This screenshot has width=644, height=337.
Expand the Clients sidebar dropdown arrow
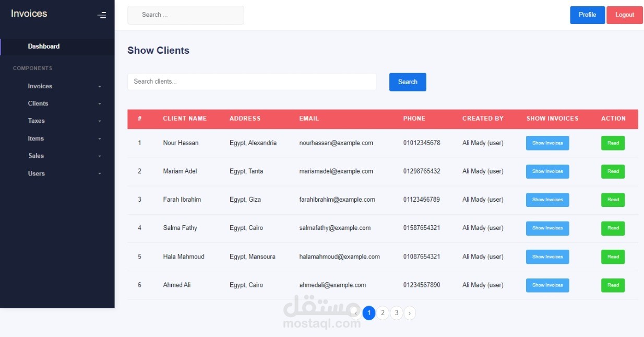[99, 103]
